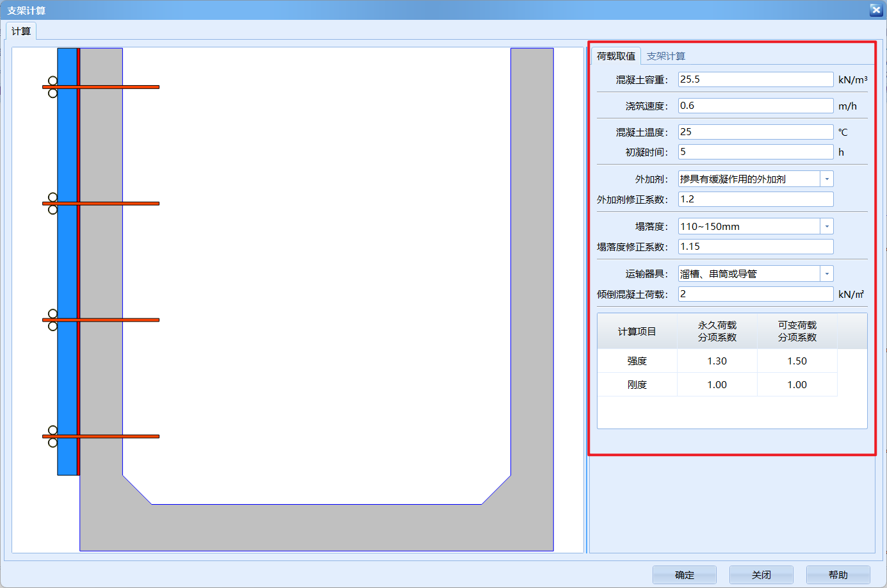Click the 外加剂修正系数 field
The height and width of the screenshot is (588, 887).
pos(755,199)
